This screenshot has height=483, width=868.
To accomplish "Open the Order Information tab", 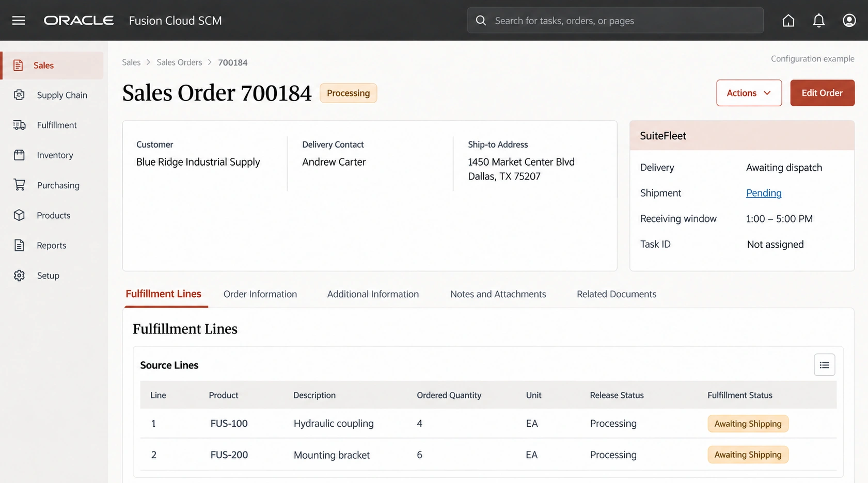I will click(x=260, y=294).
